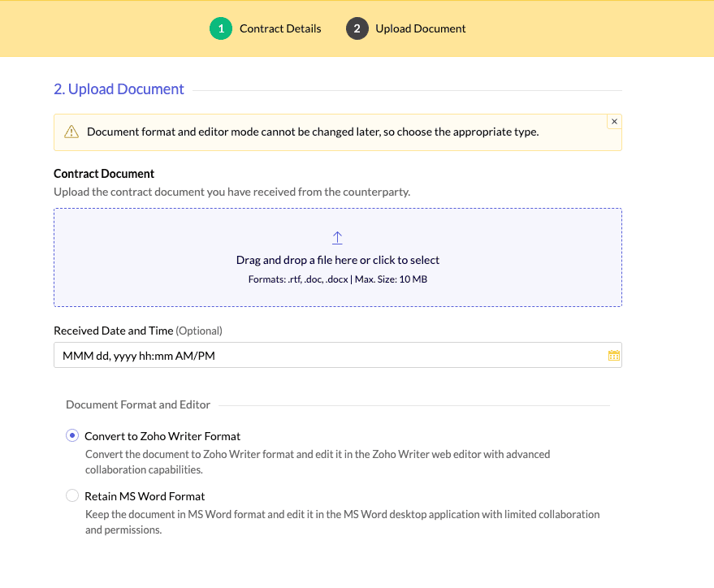Click the warning message about document format

(x=313, y=132)
